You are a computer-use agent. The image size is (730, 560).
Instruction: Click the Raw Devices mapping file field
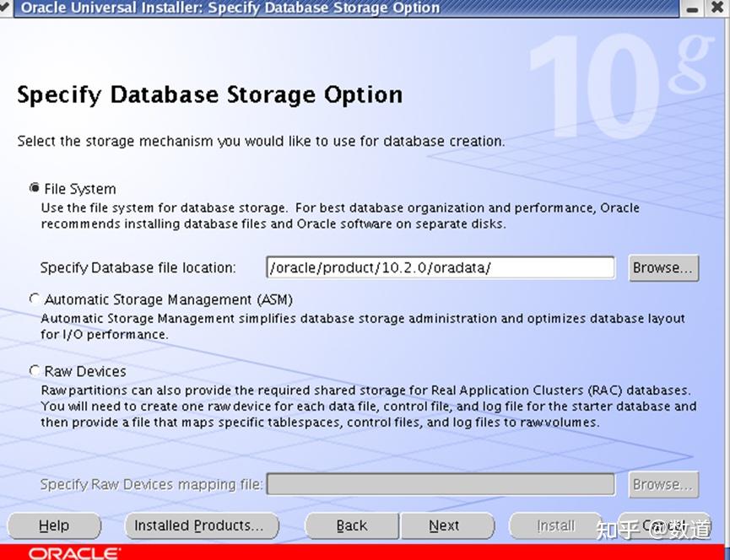click(439, 484)
